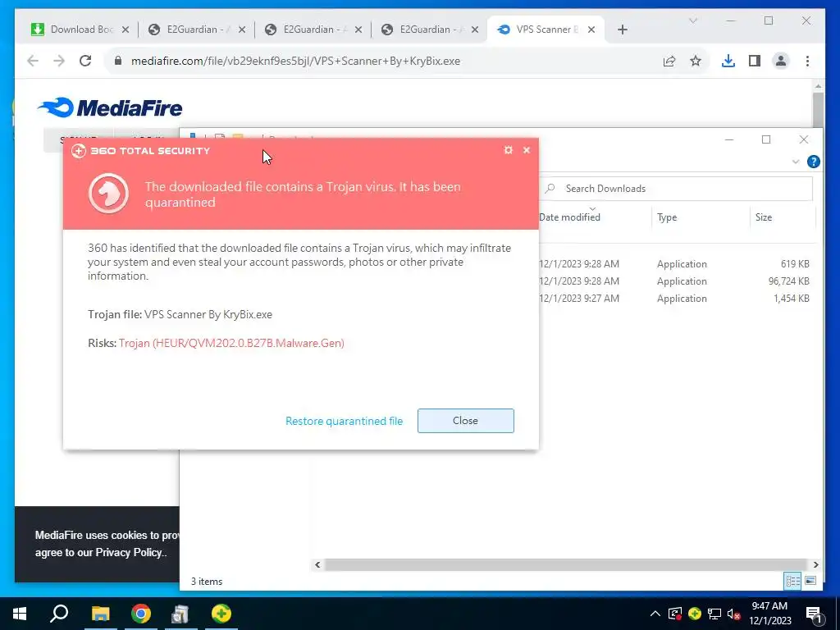Screen dimensions: 840x630
Task: Open Chrome from taskbar
Action: 141,614
